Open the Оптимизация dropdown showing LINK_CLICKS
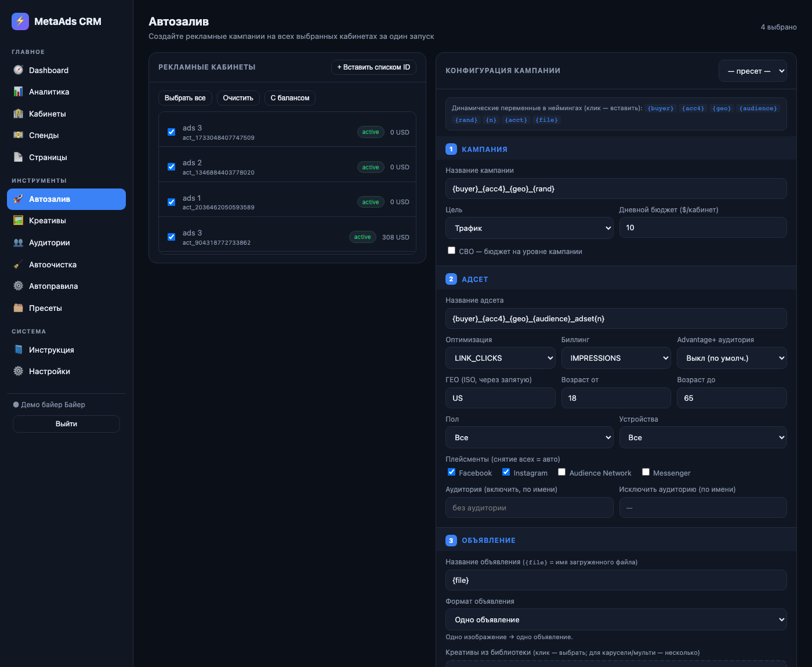812x667 pixels. 501,358
